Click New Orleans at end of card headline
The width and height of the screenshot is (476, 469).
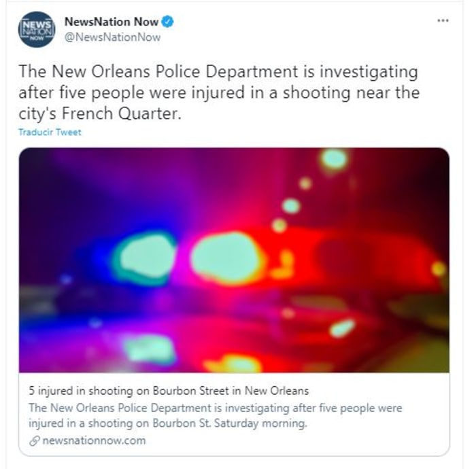[277, 391]
